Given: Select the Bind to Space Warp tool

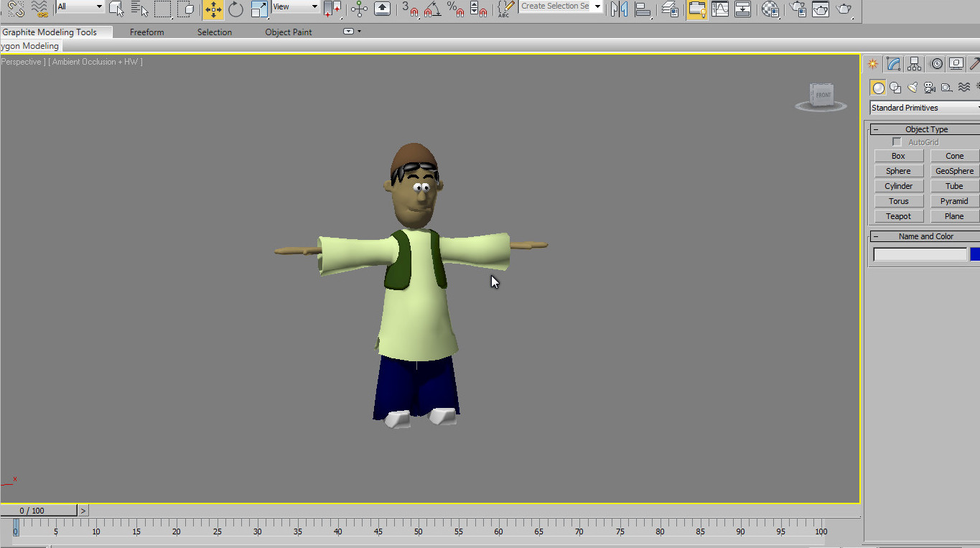Looking at the screenshot, I should (39, 9).
